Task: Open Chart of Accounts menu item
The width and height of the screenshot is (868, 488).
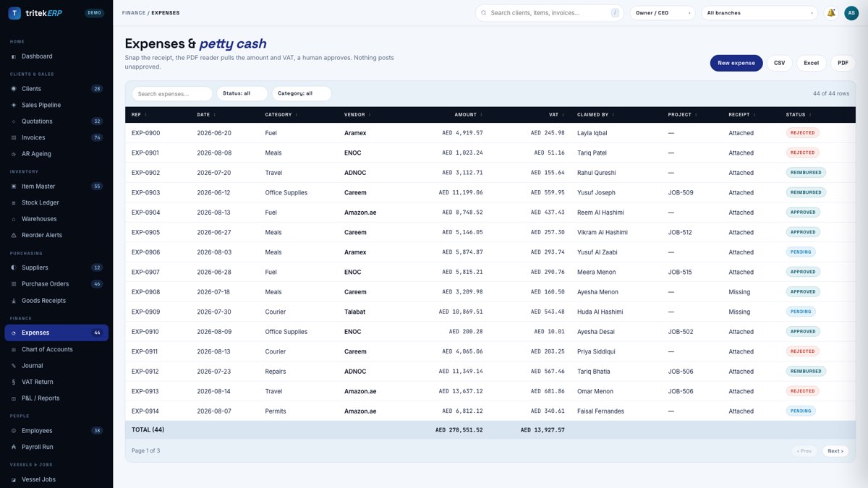Action: click(x=56, y=349)
